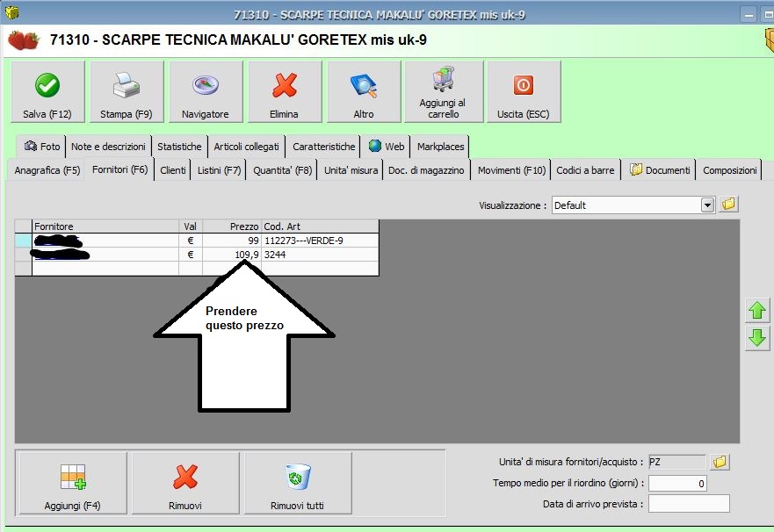Switch to the Documenti tab
The width and height of the screenshot is (774, 532).
tap(660, 170)
